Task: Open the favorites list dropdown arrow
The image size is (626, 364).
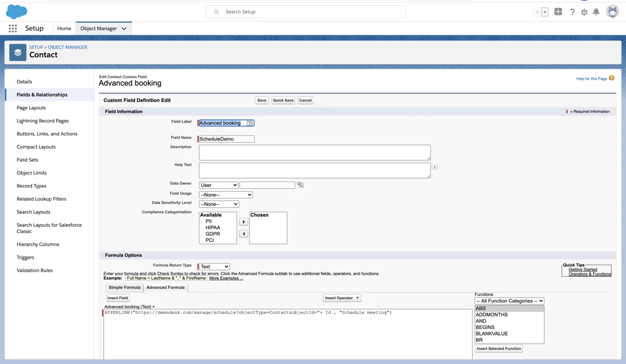Action: pos(545,12)
